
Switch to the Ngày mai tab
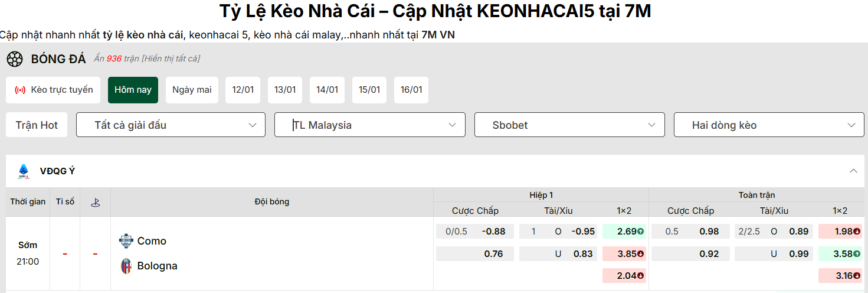[x=192, y=90]
